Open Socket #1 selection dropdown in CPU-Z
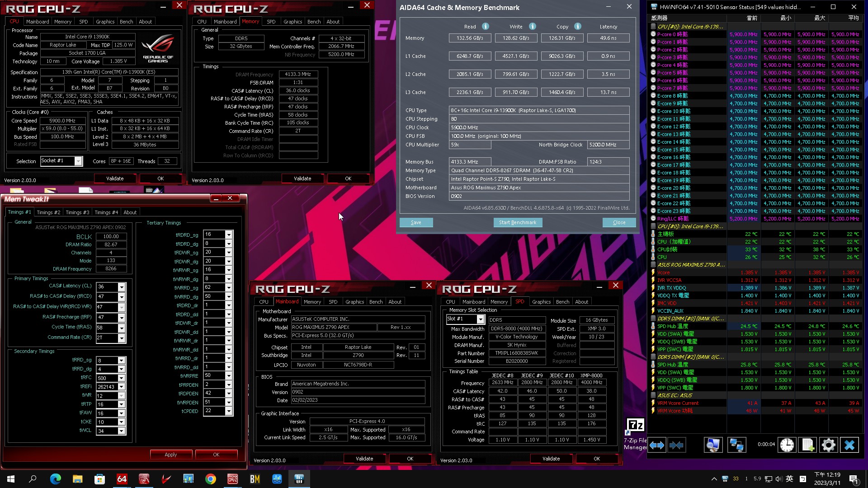The height and width of the screenshot is (488, 868). (78, 161)
